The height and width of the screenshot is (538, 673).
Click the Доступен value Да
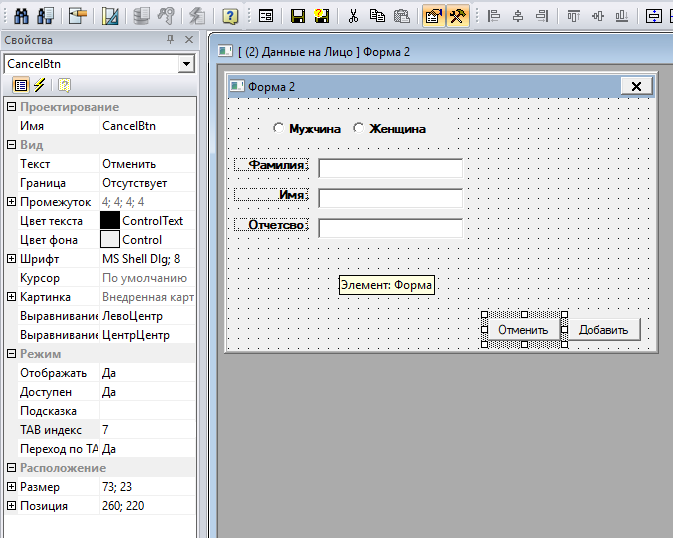(147, 392)
